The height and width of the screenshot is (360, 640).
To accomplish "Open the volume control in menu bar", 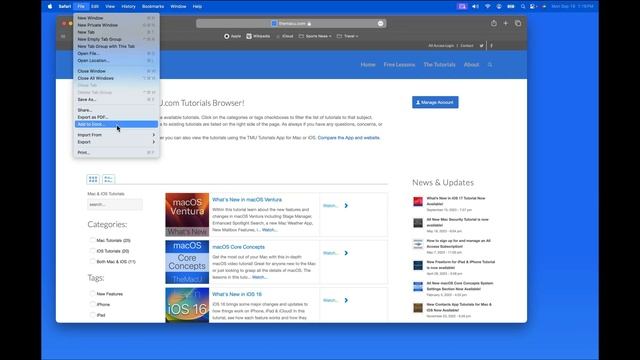I will coord(476,6).
